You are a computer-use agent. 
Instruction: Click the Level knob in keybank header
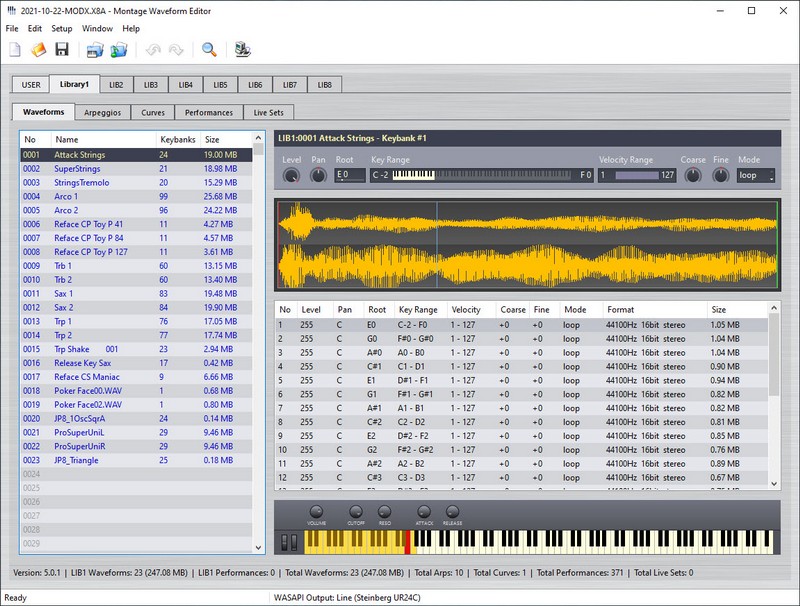pyautogui.click(x=291, y=175)
